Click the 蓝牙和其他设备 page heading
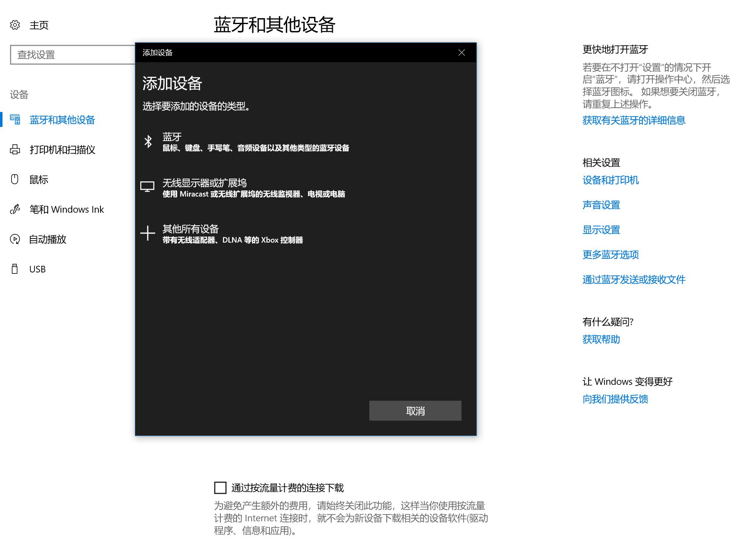This screenshot has height=560, width=747. [274, 25]
